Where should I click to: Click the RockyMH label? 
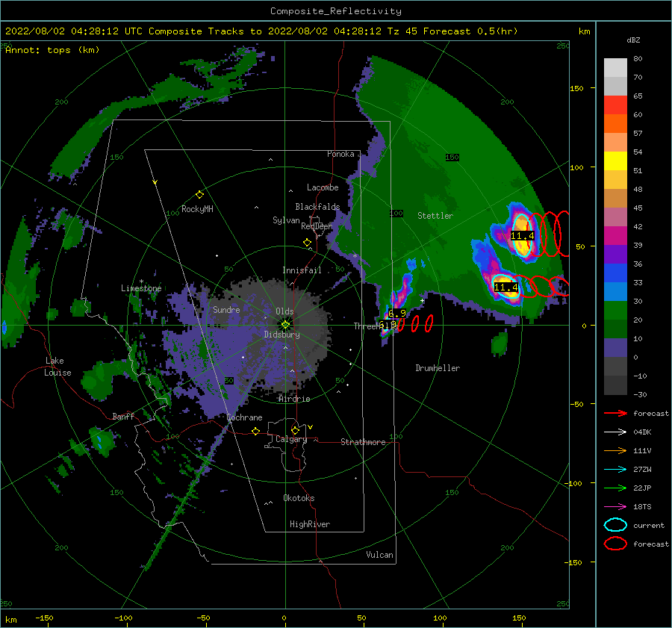197,209
